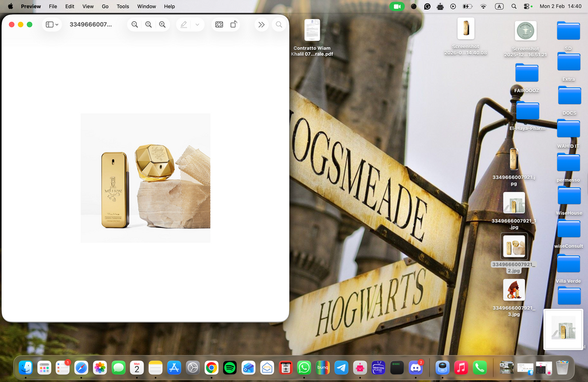Click the Wi-Fi status icon

[x=483, y=6]
